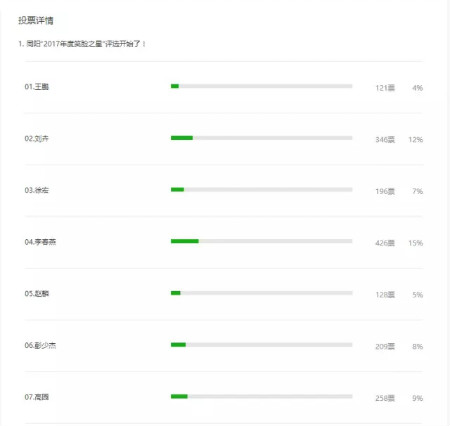Click the 7% percentage label
The image size is (450, 426).
pos(418,191)
